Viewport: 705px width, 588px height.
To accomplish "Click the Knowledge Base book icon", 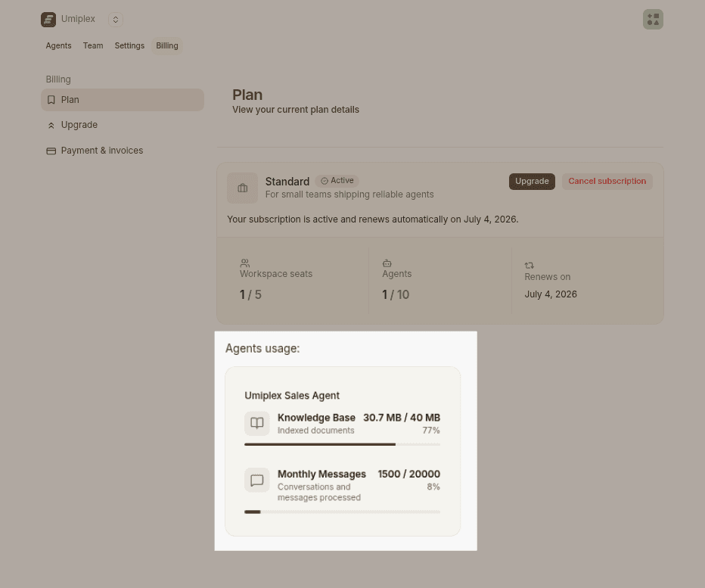I will tap(256, 423).
